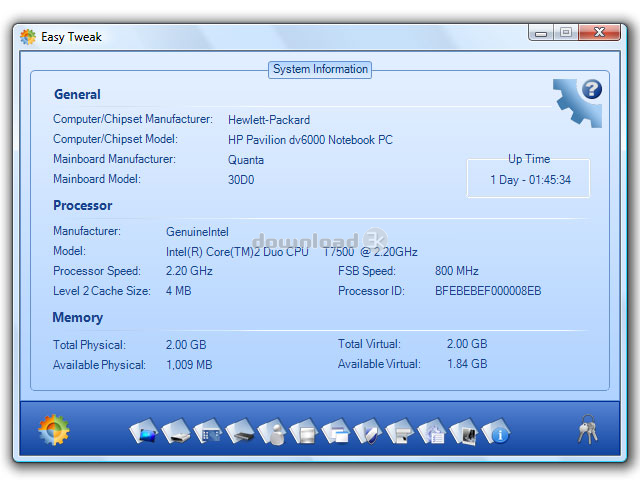The height and width of the screenshot is (480, 640).
Task: Click the Easy Tweak gear logo in bottom bar
Action: (x=53, y=429)
